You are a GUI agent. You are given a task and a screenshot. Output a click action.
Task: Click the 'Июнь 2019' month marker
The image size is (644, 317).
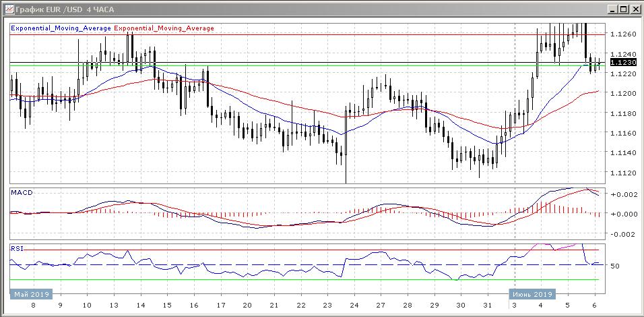531,295
